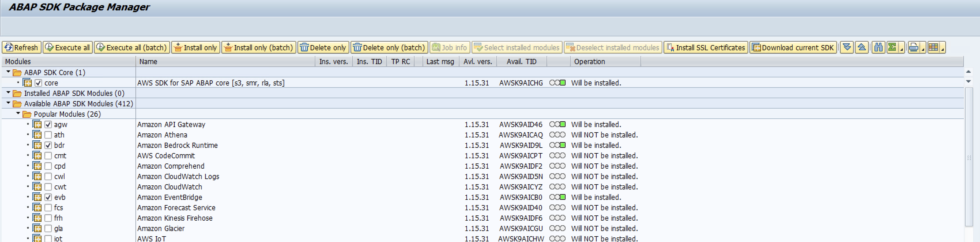Enable the ath module checkbox
Screen dimensions: 980x242
pos(48,135)
